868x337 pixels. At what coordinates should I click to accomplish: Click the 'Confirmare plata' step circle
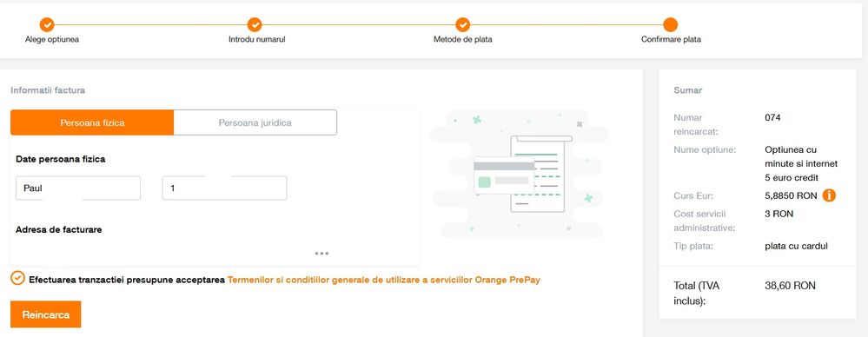click(x=671, y=24)
